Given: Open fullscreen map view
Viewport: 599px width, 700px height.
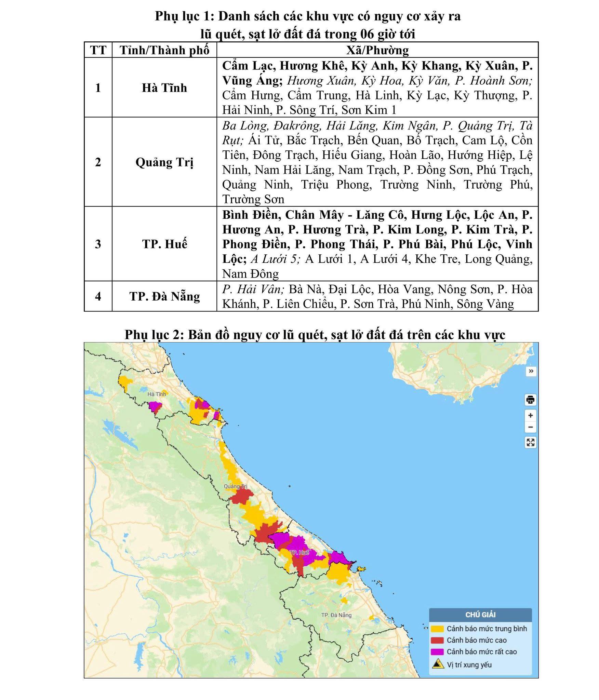Looking at the screenshot, I should (x=530, y=443).
